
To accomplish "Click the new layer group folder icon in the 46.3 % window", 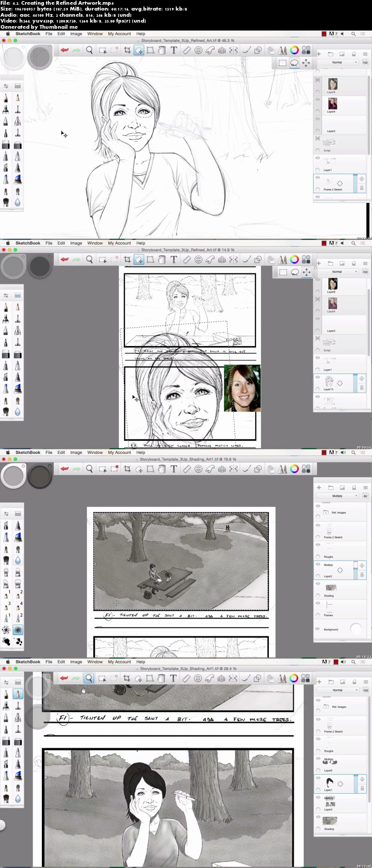I will tap(331, 54).
